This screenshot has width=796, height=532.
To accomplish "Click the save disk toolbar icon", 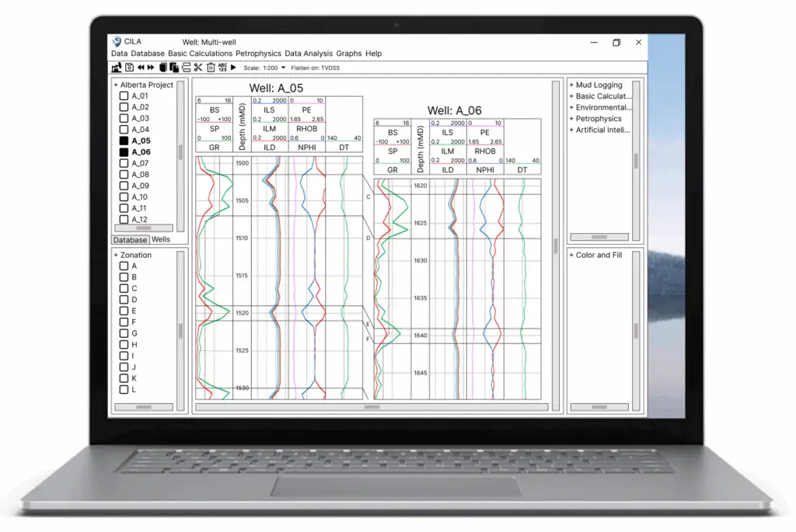I will pos(129,68).
